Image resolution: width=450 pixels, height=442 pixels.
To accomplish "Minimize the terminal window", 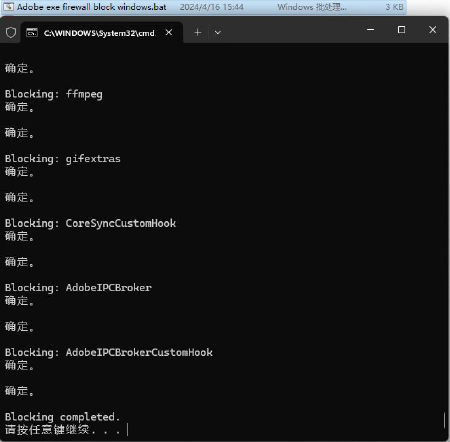I will pos(370,30).
